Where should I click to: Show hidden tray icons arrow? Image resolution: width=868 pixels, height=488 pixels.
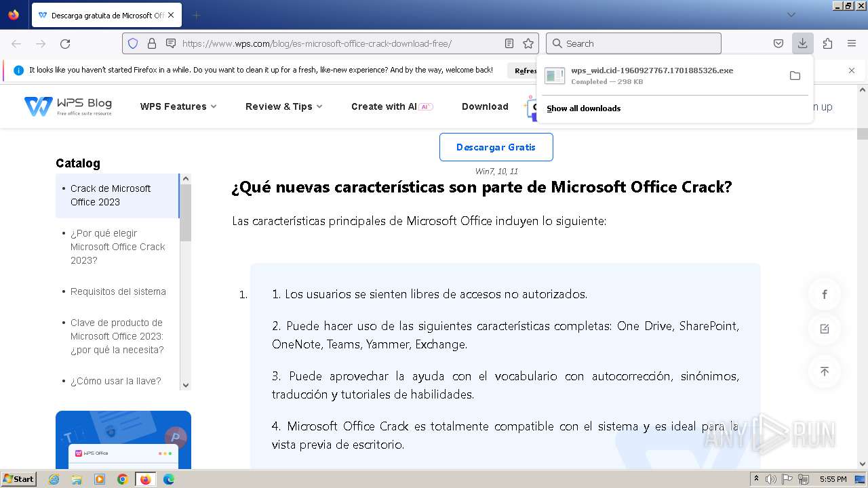[757, 479]
